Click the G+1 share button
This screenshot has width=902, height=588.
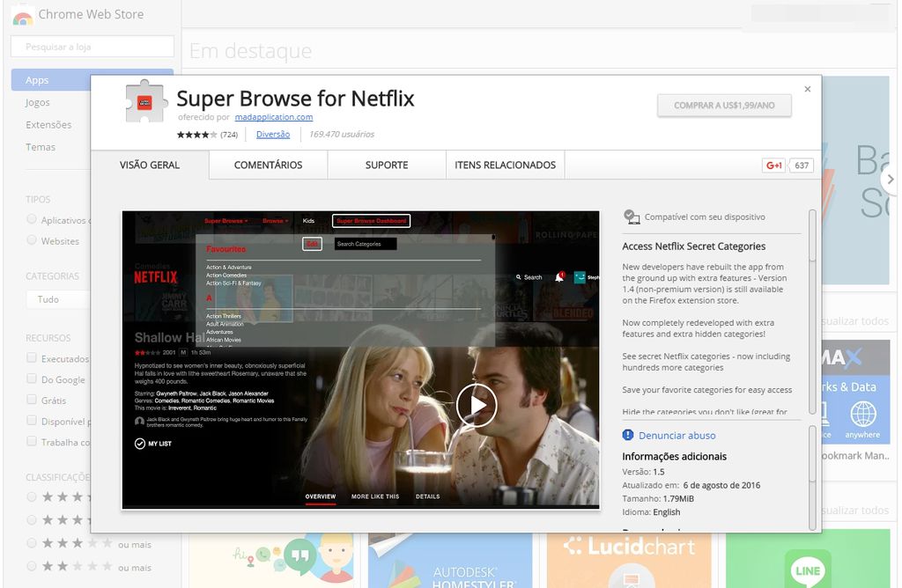773,165
